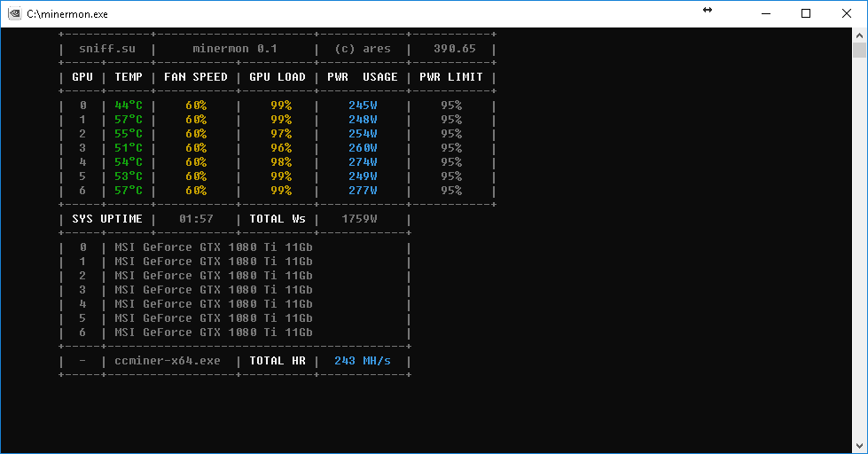Click the uptime value '01:57'
The image size is (868, 454).
point(196,219)
